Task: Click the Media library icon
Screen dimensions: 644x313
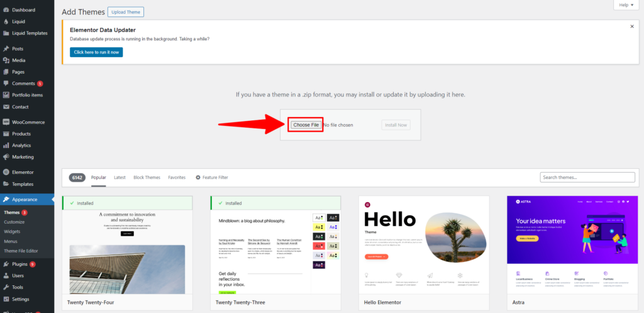Action: (6, 60)
